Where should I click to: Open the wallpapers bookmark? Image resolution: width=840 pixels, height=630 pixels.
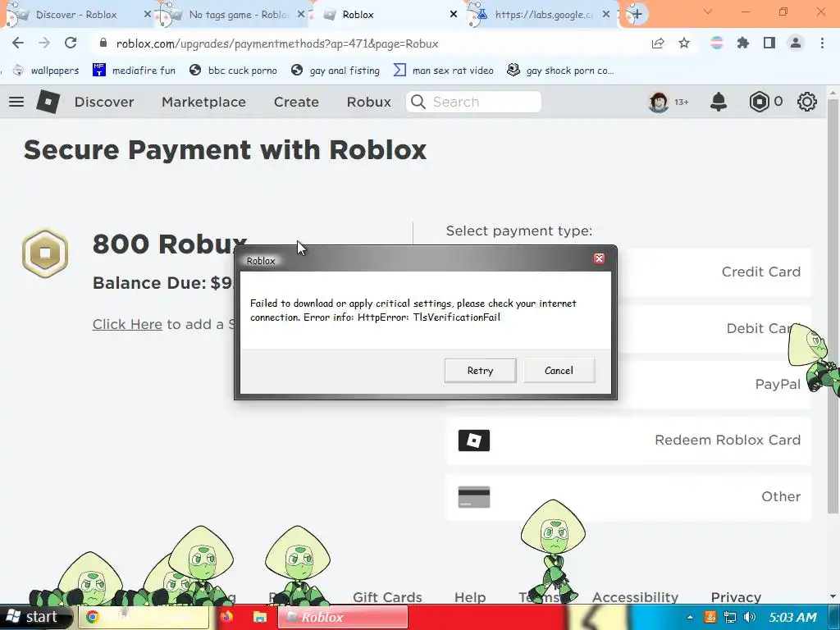click(x=46, y=71)
